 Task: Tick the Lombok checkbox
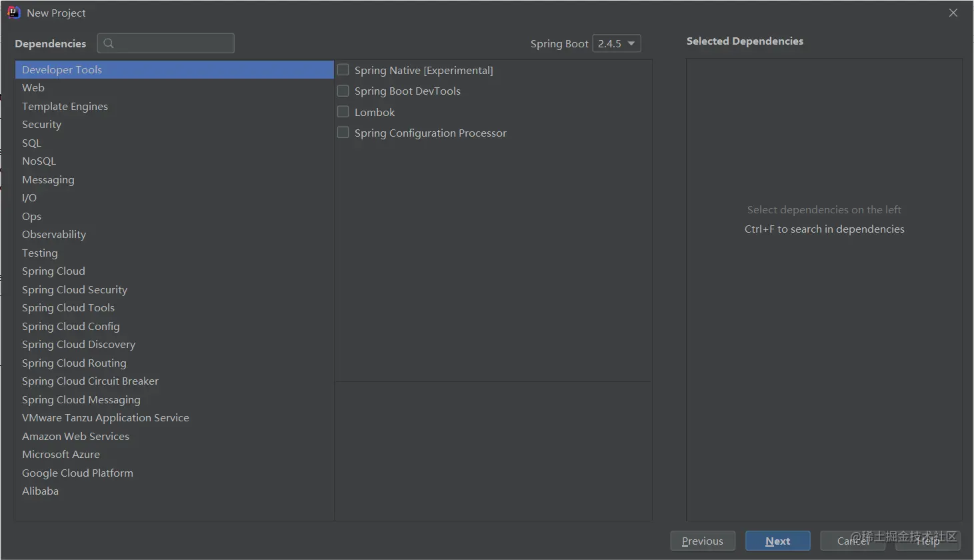coord(343,112)
